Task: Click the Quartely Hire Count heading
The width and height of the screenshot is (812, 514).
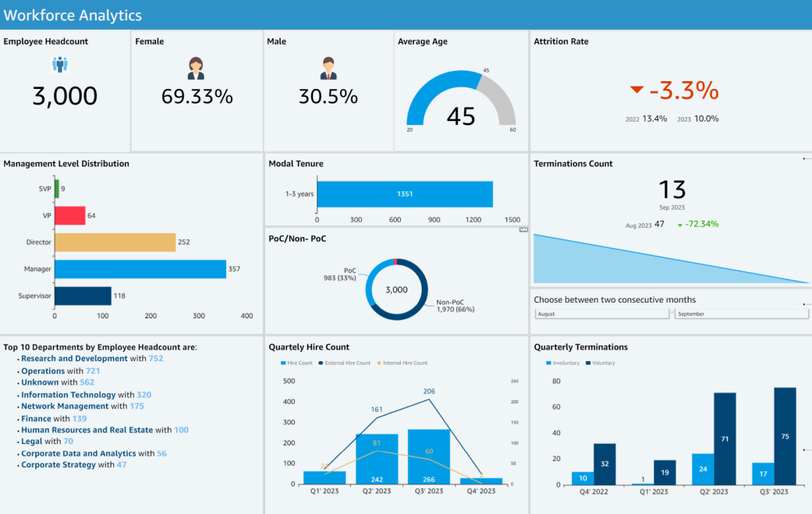Action: pos(309,347)
